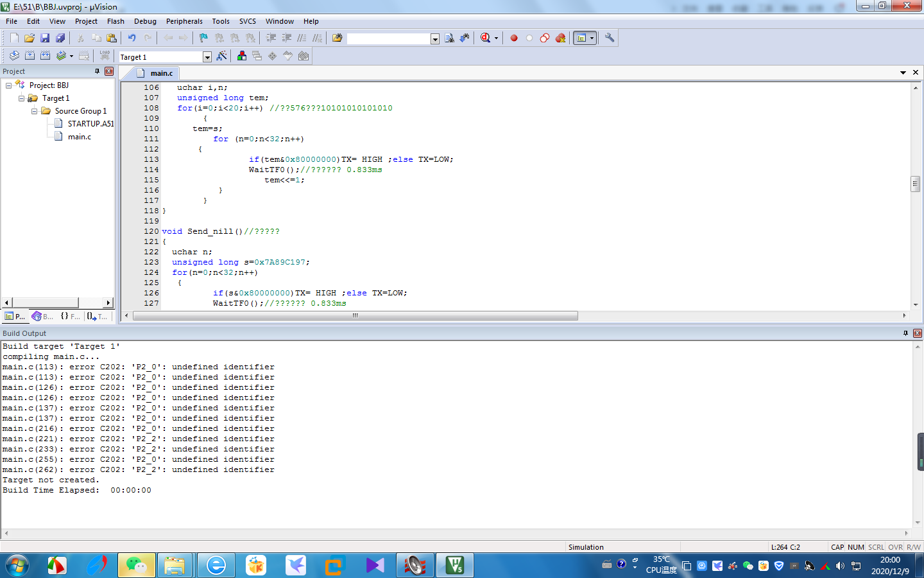The image size is (924, 578).
Task: Unindent selected lines icon
Action: coord(286,38)
